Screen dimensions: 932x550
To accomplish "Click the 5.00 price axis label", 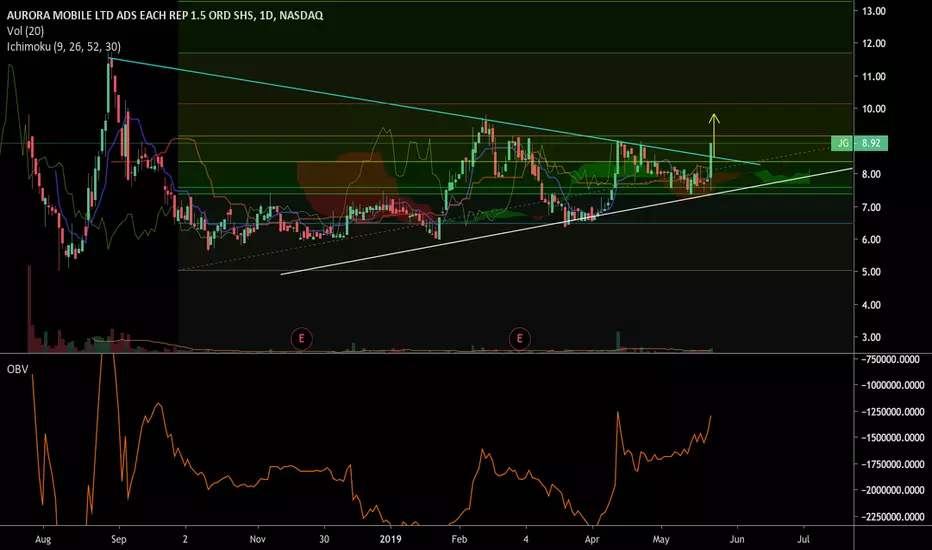I will (873, 272).
